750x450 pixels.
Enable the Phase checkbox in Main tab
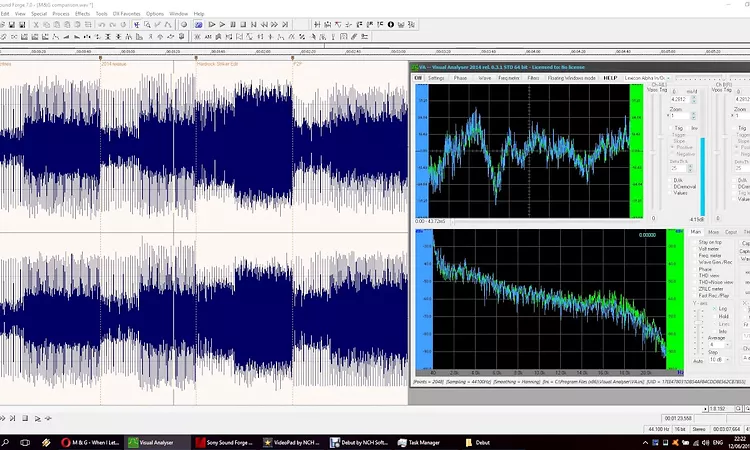pos(695,269)
